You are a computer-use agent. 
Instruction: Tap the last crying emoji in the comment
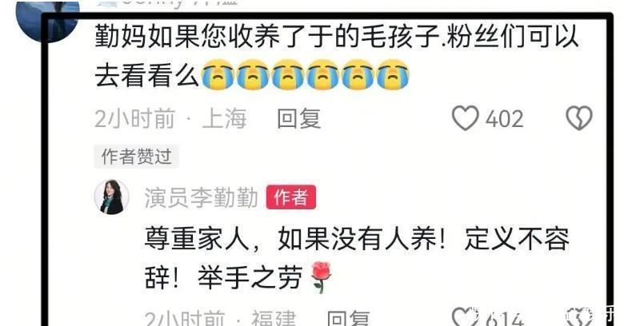pos(393,74)
